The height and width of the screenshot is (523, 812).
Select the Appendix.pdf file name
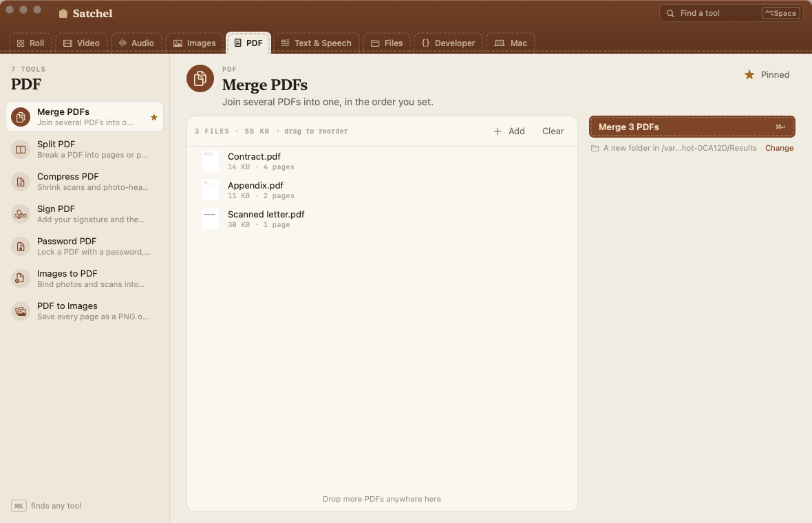tap(255, 185)
